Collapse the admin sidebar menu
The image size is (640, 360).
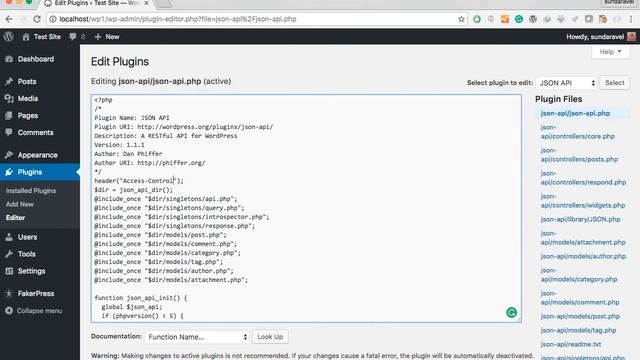34,311
